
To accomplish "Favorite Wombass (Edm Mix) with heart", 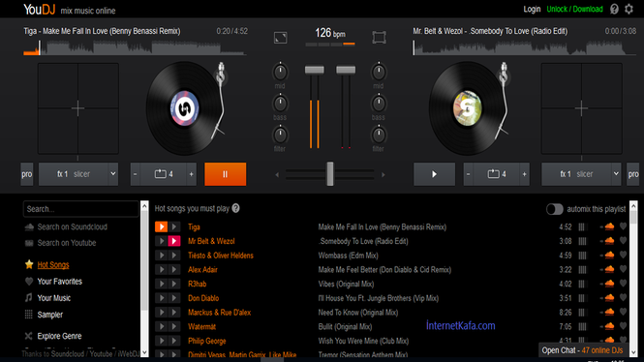I will tap(623, 255).
